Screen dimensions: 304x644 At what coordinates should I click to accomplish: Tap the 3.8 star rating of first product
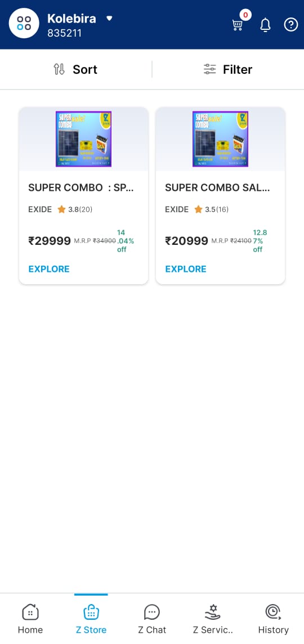75,209
